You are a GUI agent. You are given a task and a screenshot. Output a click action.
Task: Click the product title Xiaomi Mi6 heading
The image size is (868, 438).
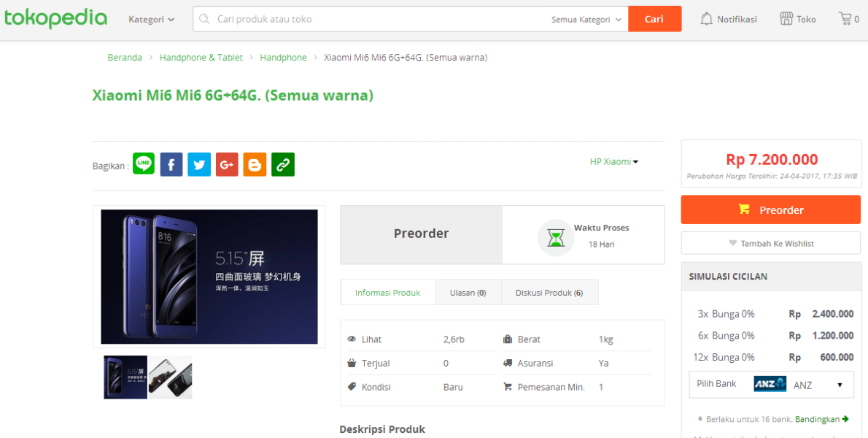coord(233,95)
